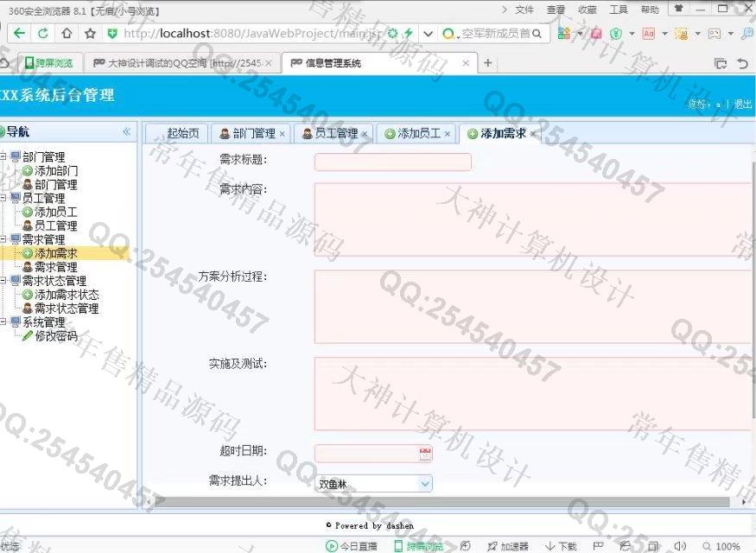This screenshot has height=553, width=756.
Task: Click the 加速器 rocket icon in status bar
Action: (x=492, y=546)
